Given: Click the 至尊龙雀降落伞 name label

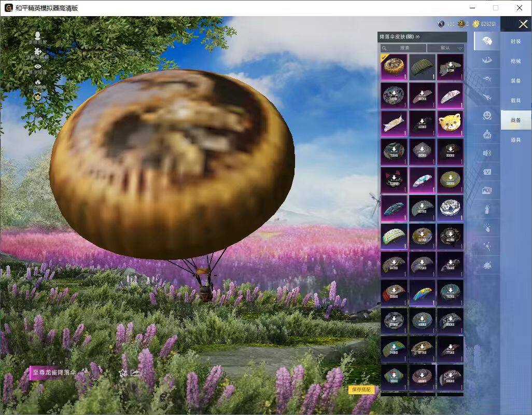Looking at the screenshot, I should click(x=54, y=372).
